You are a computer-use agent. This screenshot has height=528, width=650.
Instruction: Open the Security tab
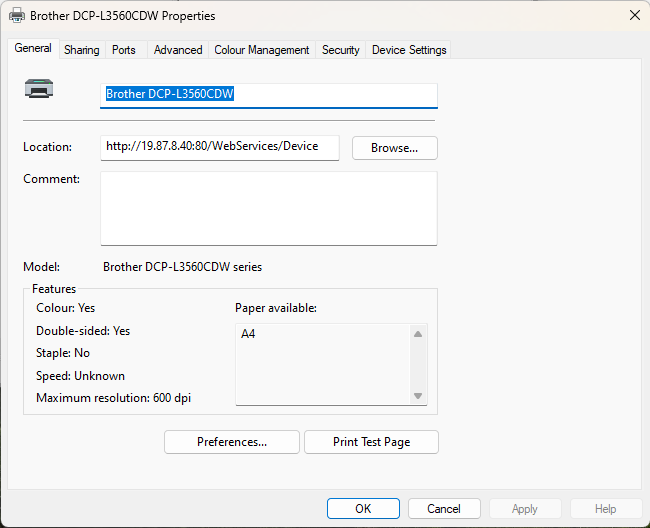340,50
